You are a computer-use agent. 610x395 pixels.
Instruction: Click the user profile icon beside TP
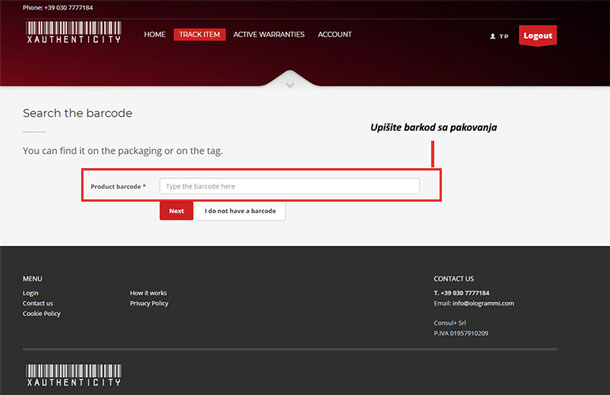[493, 36]
